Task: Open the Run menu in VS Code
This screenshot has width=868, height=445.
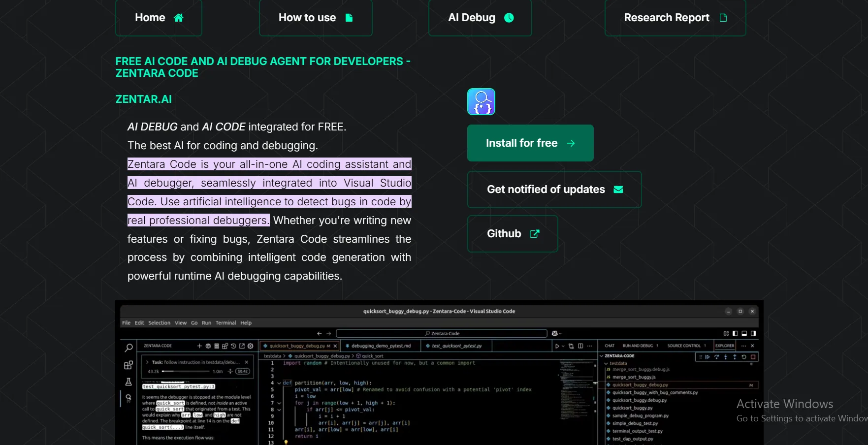Action: pos(206,323)
